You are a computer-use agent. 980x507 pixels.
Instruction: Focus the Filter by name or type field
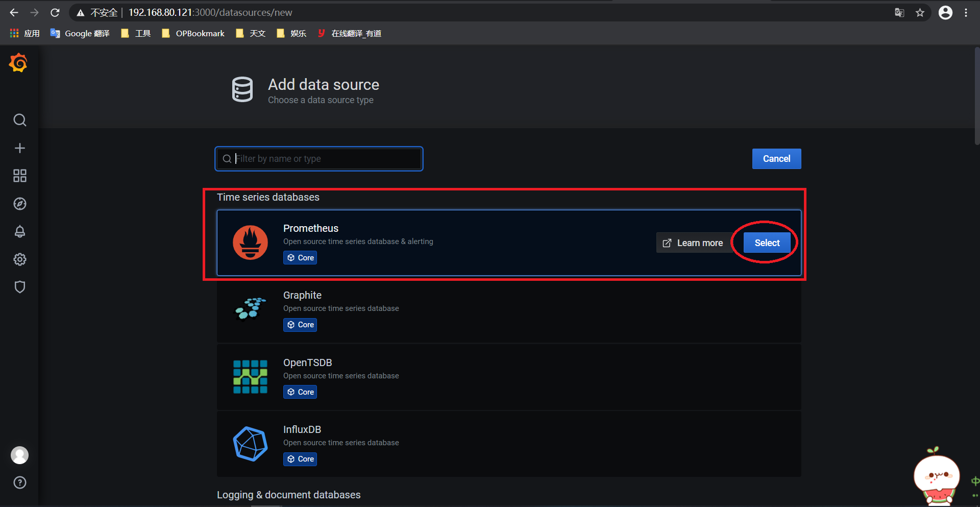(x=319, y=159)
